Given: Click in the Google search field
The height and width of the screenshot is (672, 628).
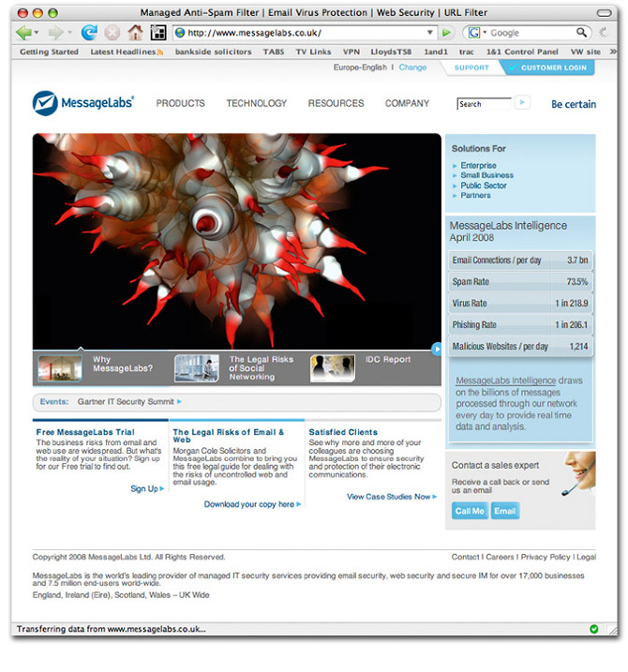Looking at the screenshot, I should click(531, 33).
